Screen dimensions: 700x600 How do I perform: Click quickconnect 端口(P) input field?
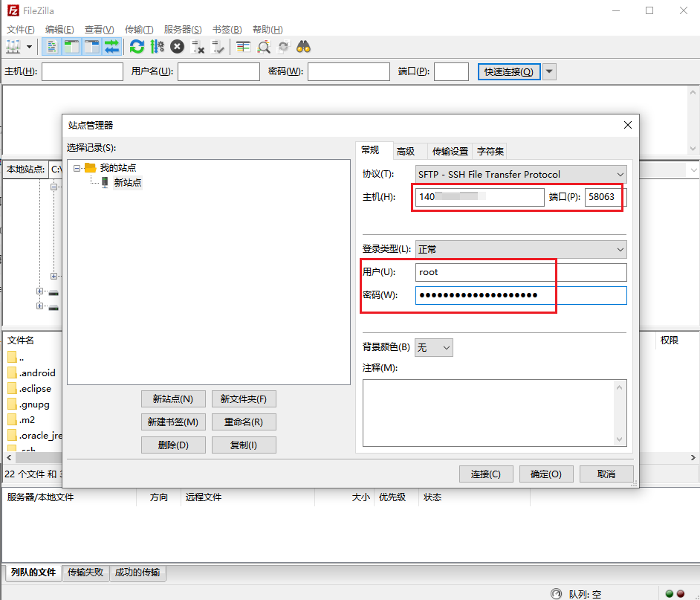pos(451,71)
